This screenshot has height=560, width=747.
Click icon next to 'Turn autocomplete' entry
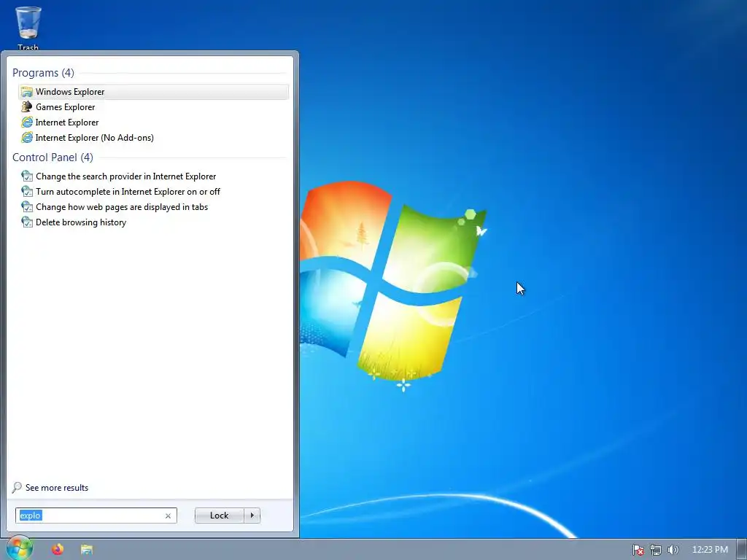27,192
